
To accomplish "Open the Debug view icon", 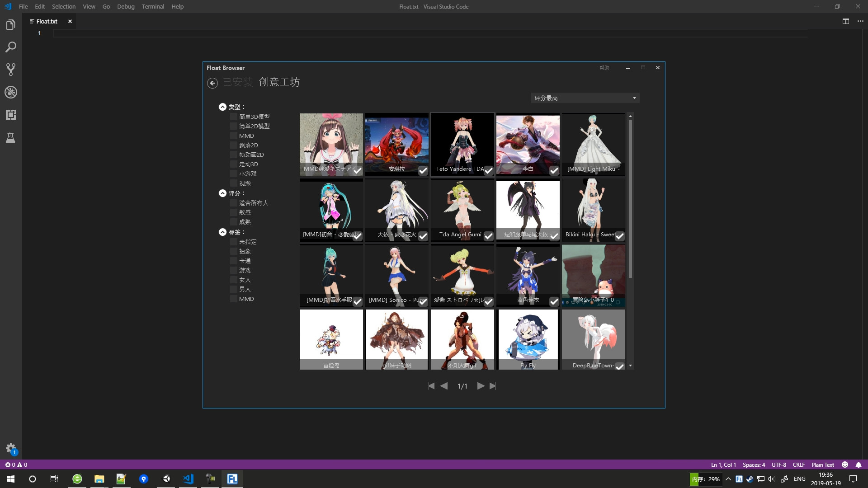I will (11, 92).
